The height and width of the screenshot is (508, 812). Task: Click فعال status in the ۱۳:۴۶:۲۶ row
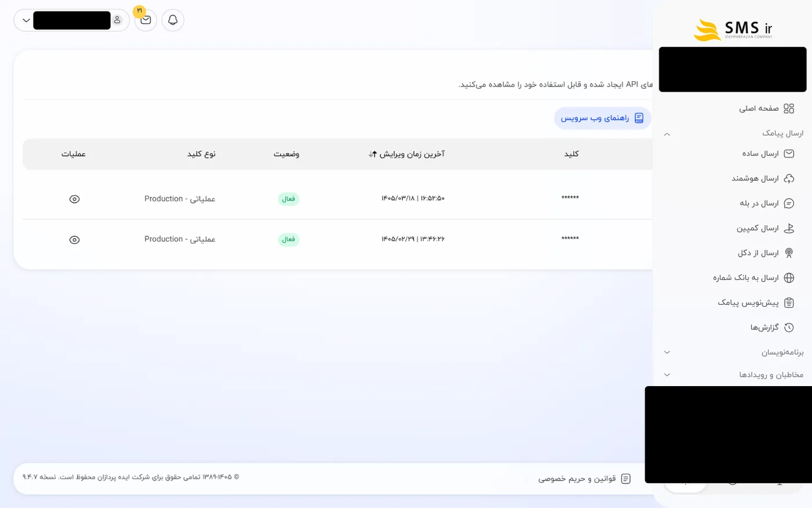288,240
